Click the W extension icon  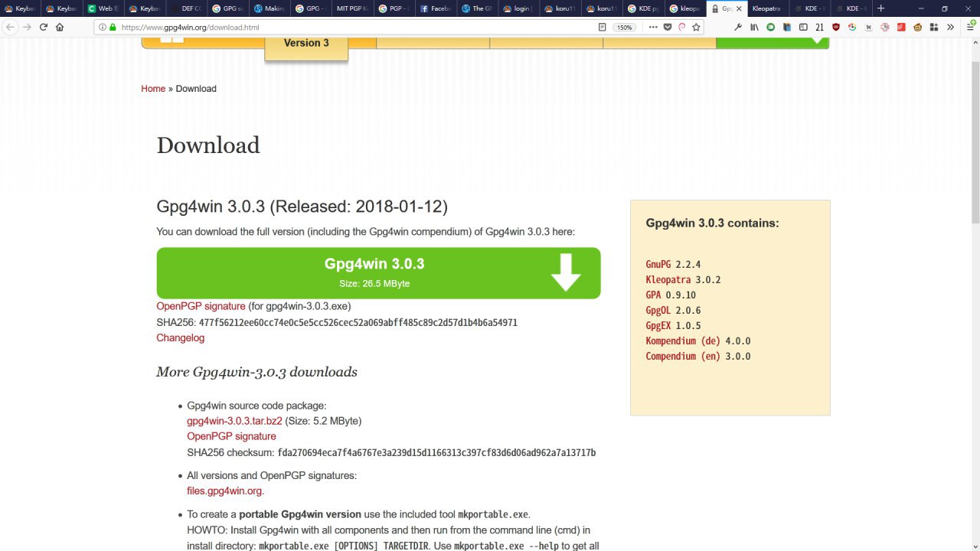pyautogui.click(x=869, y=28)
